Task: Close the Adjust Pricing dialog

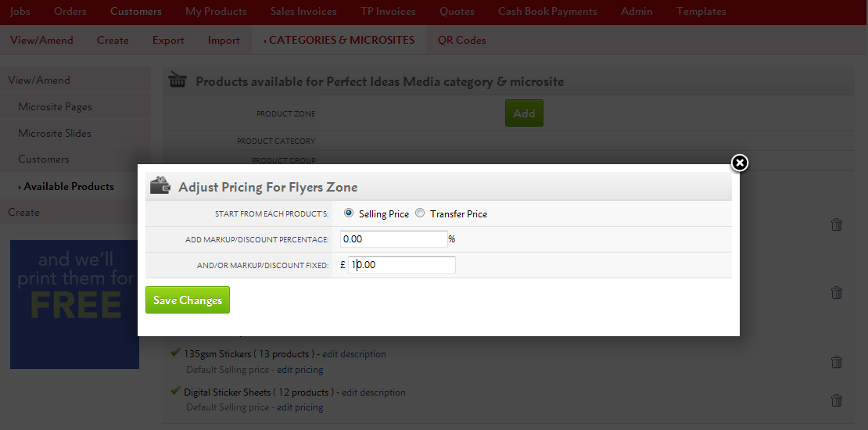Action: click(x=739, y=163)
